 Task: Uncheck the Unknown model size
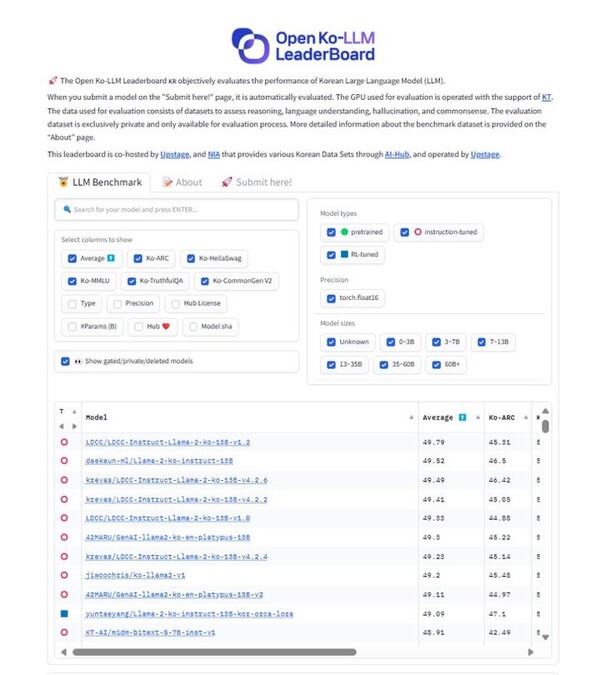click(x=331, y=342)
